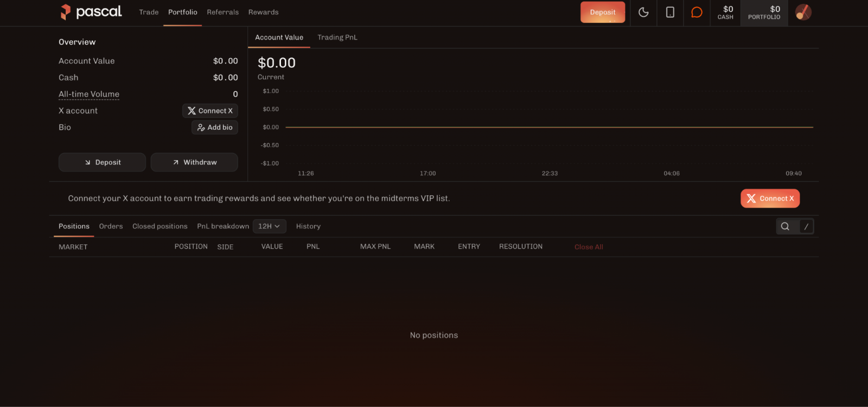Open the mobile device icon in the header
Viewport: 868px width, 407px height.
(670, 12)
